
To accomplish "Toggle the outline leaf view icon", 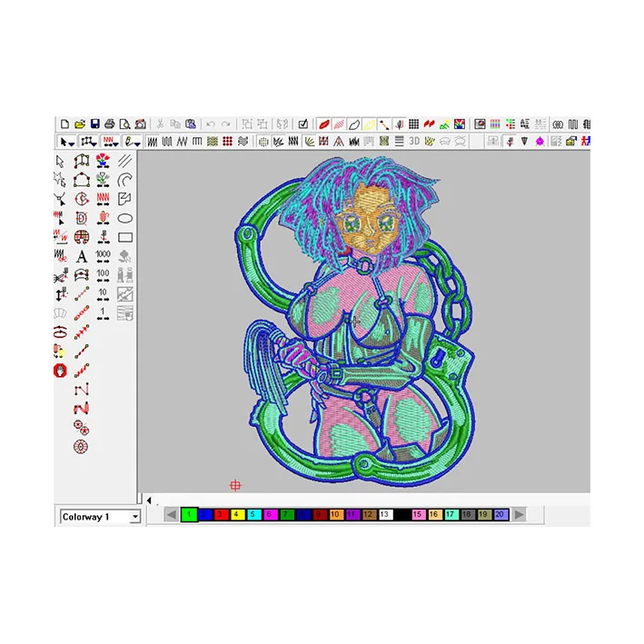I will pyautogui.click(x=354, y=124).
